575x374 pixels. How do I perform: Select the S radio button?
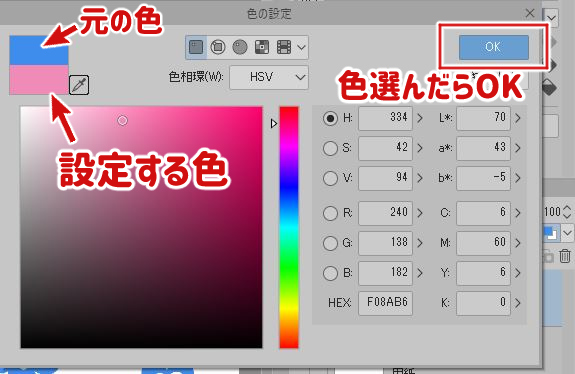330,148
